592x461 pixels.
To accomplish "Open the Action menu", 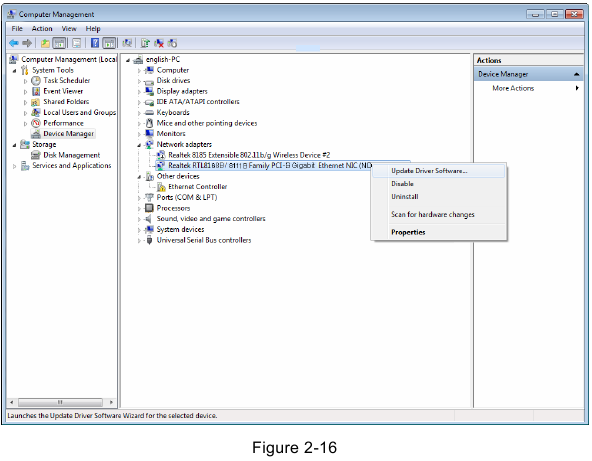I will pos(42,29).
